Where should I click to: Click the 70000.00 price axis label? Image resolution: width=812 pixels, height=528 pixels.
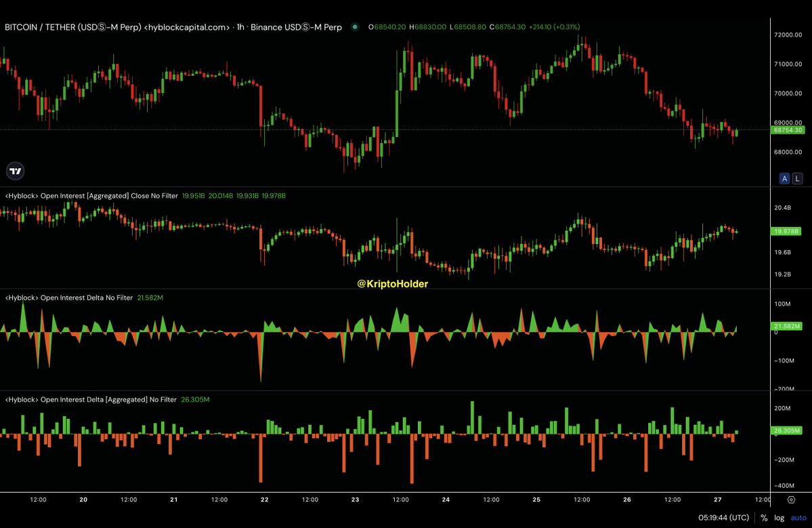pyautogui.click(x=788, y=94)
